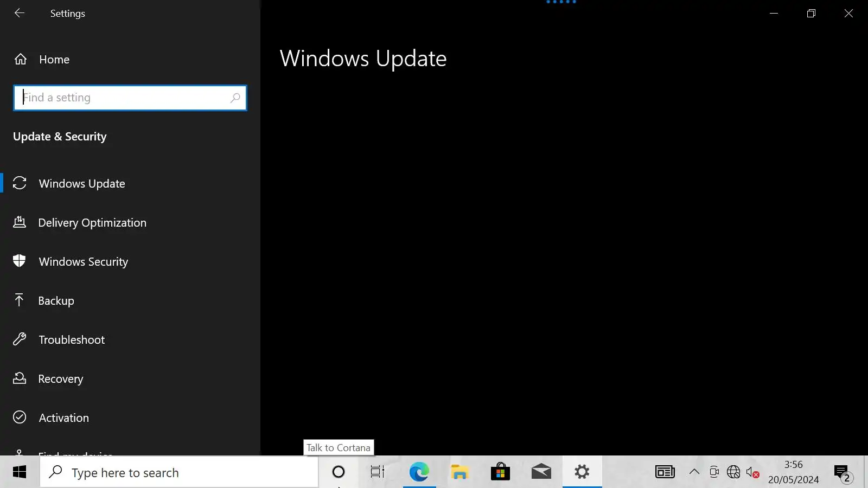868x488 pixels.
Task: Open Windows Security settings
Action: pyautogui.click(x=130, y=262)
